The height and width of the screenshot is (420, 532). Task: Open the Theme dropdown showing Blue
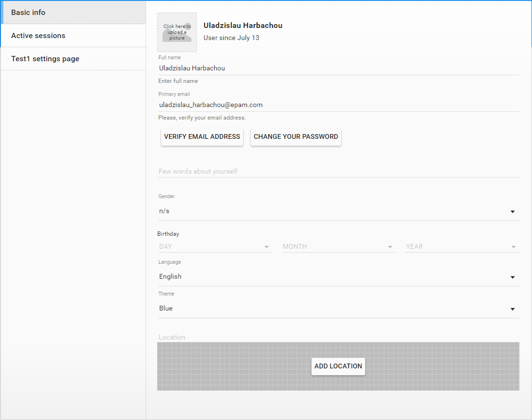(338, 309)
